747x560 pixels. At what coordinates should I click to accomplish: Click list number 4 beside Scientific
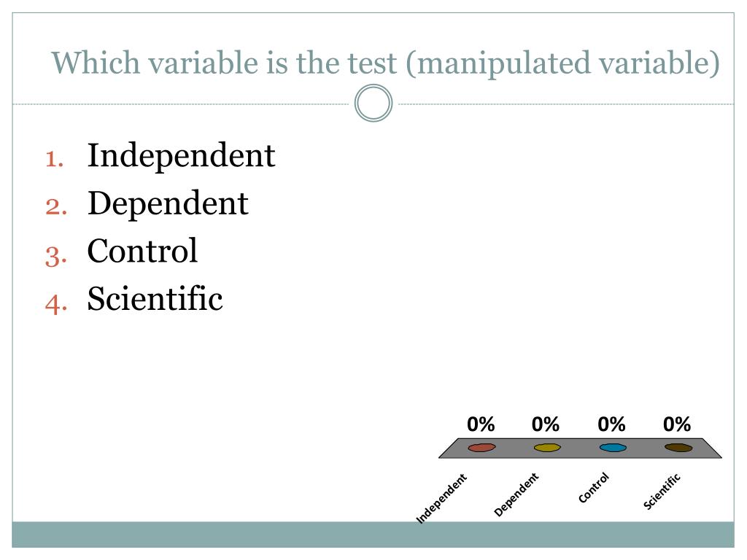coord(55,301)
